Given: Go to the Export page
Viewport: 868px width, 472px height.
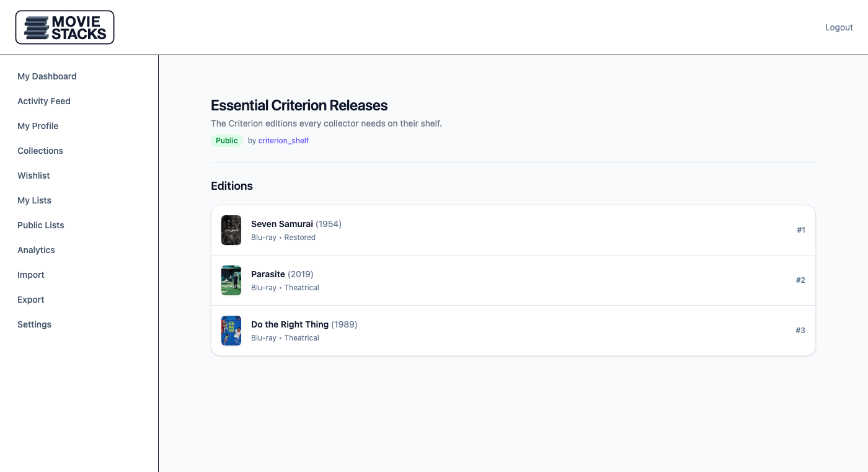Looking at the screenshot, I should click(x=31, y=300).
